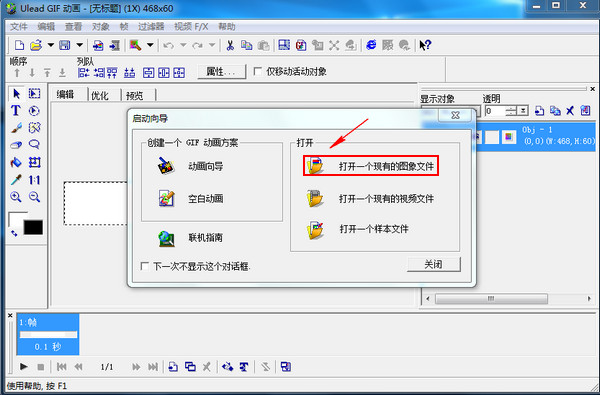Click the Redo arrow icon
Screen dimensions: 600x395
(x=197, y=45)
